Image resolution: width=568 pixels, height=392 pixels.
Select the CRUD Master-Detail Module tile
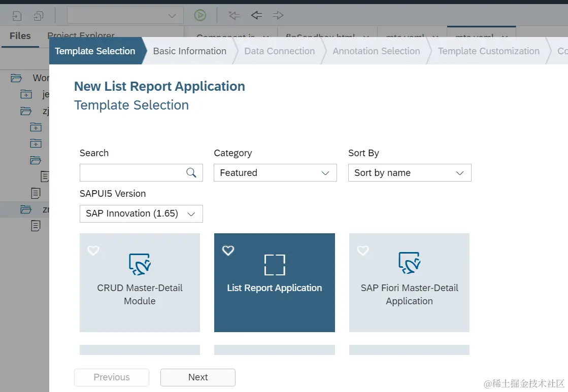click(140, 282)
